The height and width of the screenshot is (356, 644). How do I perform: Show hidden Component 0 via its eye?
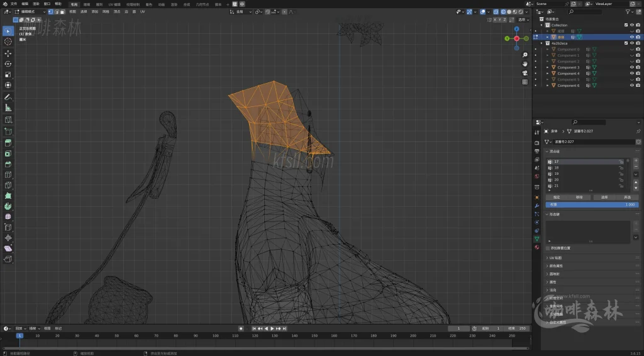tap(632, 49)
